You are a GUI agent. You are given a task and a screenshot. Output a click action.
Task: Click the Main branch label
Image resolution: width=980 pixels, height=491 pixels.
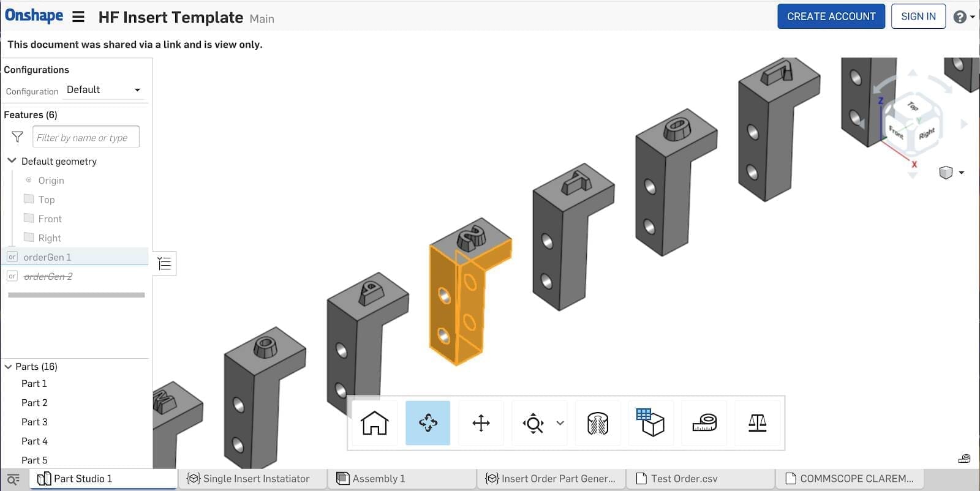pyautogui.click(x=262, y=19)
